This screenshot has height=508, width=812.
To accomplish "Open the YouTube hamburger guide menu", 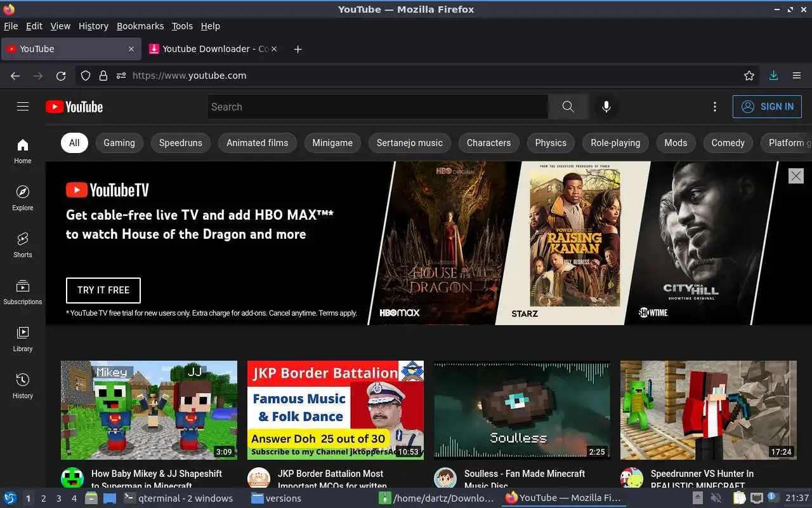I will pos(23,107).
